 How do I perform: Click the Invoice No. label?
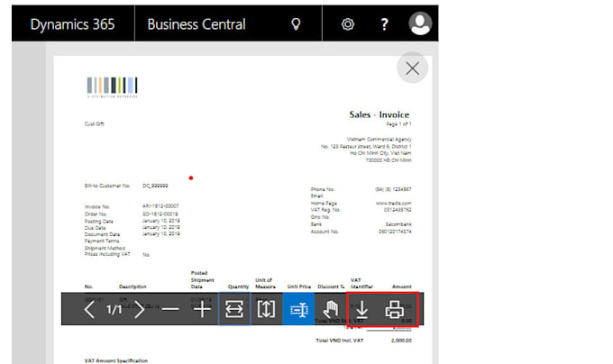[97, 206]
